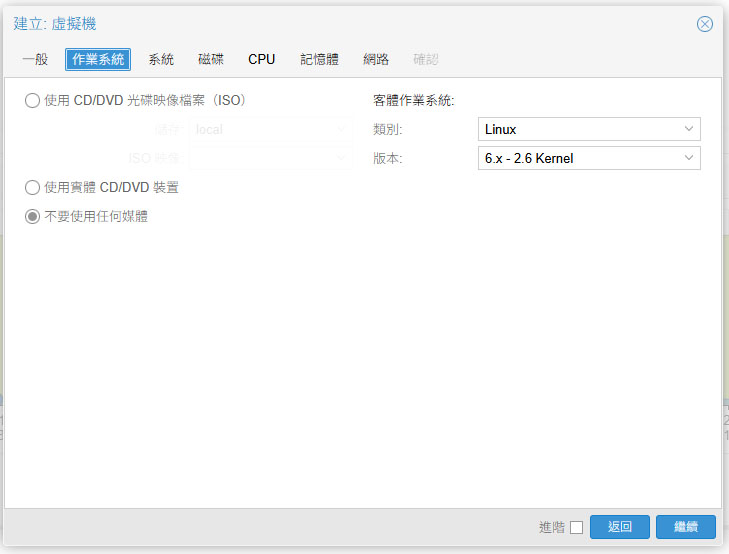Image resolution: width=729 pixels, height=554 pixels.
Task: Click the storage dropdown showing local
Action: pyautogui.click(x=270, y=129)
